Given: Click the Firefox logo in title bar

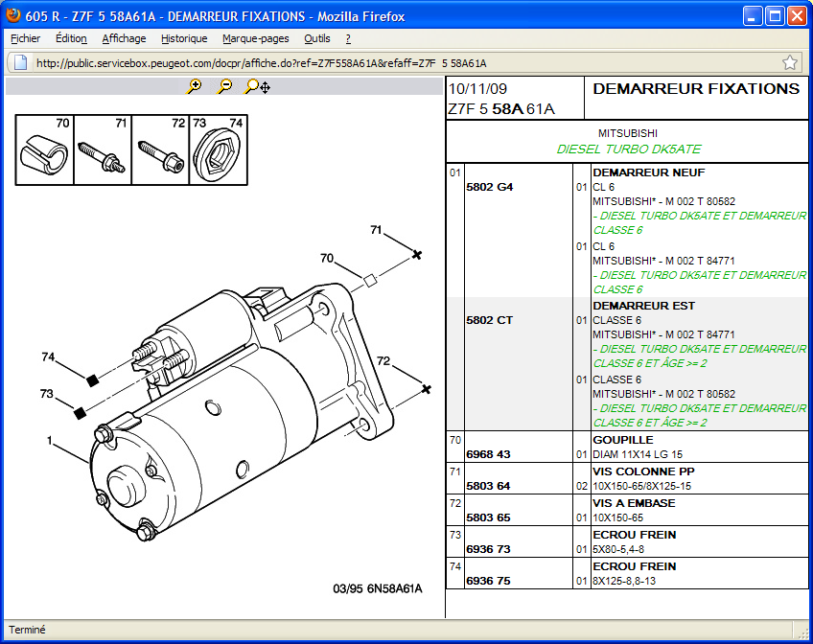Looking at the screenshot, I should click(x=12, y=16).
